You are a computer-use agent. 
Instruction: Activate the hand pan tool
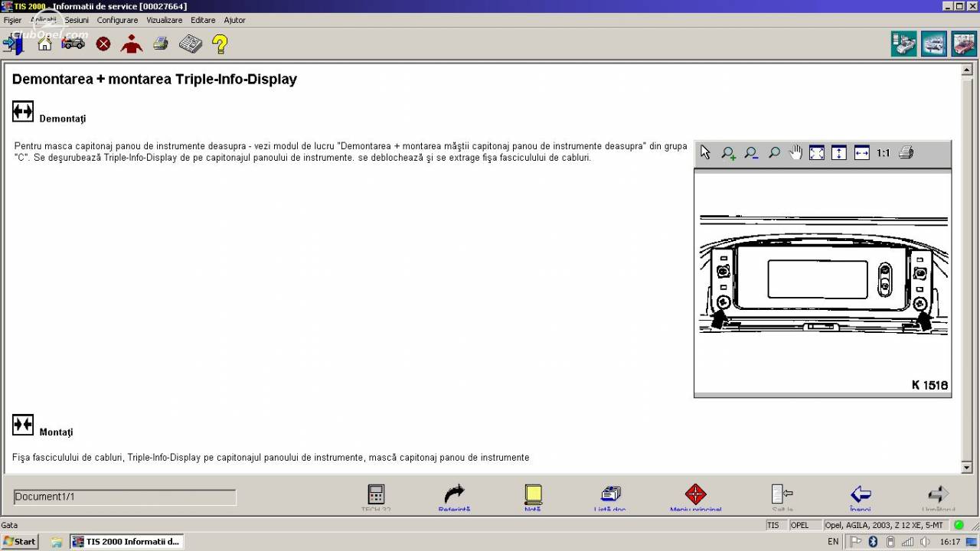pos(795,153)
